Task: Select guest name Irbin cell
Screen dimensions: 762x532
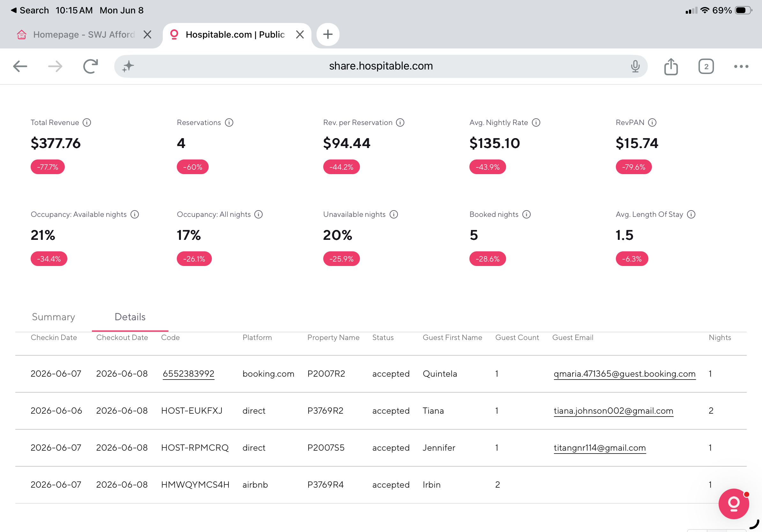Action: point(431,484)
